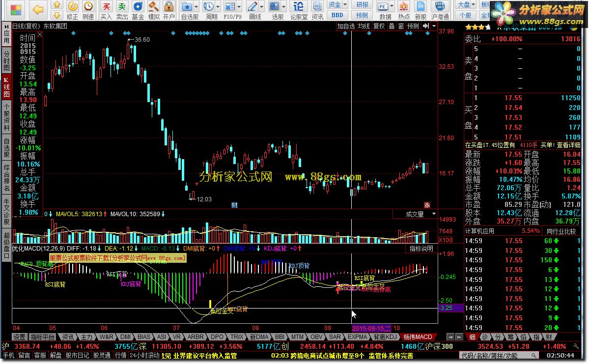
Task: Click the wrench icon in status bar
Action: 576,346
